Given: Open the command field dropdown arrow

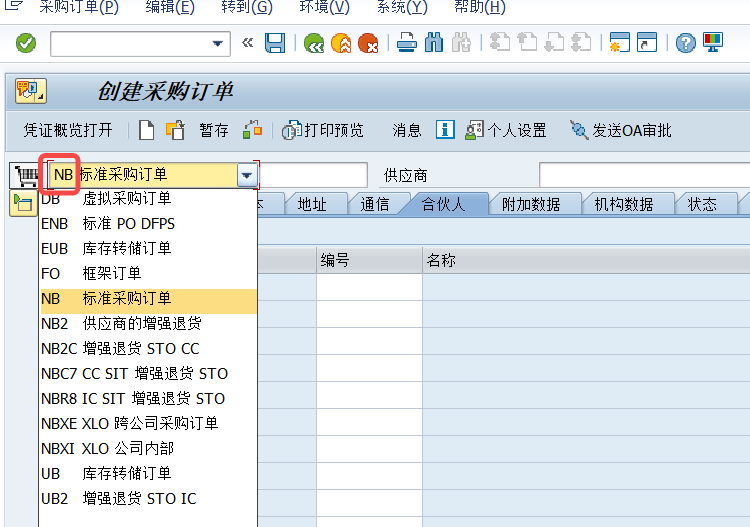Looking at the screenshot, I should tap(218, 44).
